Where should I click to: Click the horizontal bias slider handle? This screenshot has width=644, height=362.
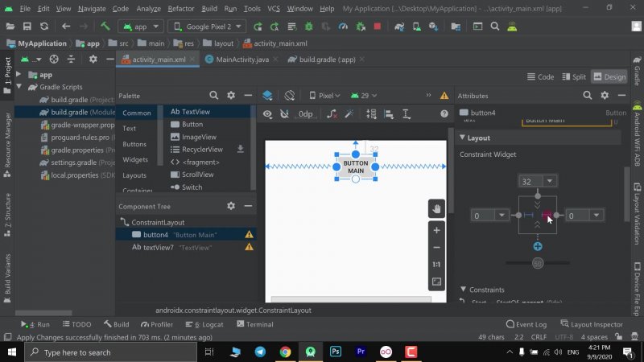click(x=538, y=263)
